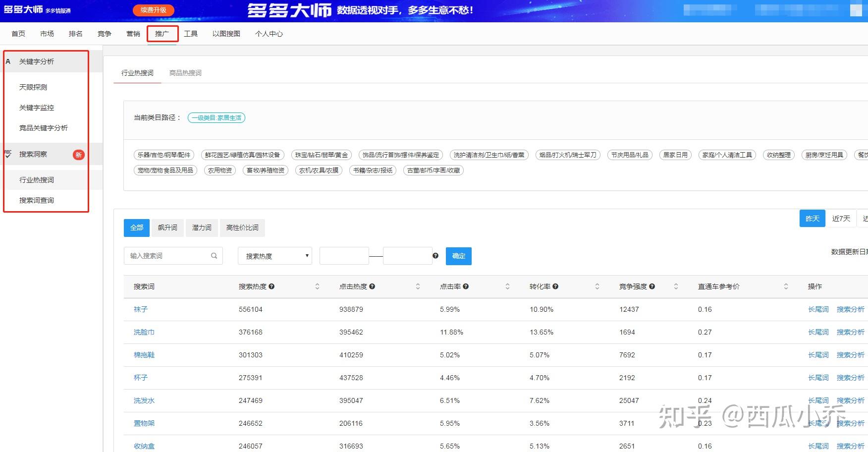
Task: Open the 搜索热度 filter dropdown
Action: (x=275, y=256)
